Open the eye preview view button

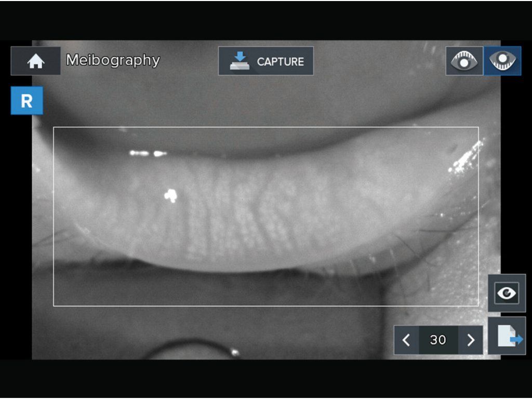507,293
